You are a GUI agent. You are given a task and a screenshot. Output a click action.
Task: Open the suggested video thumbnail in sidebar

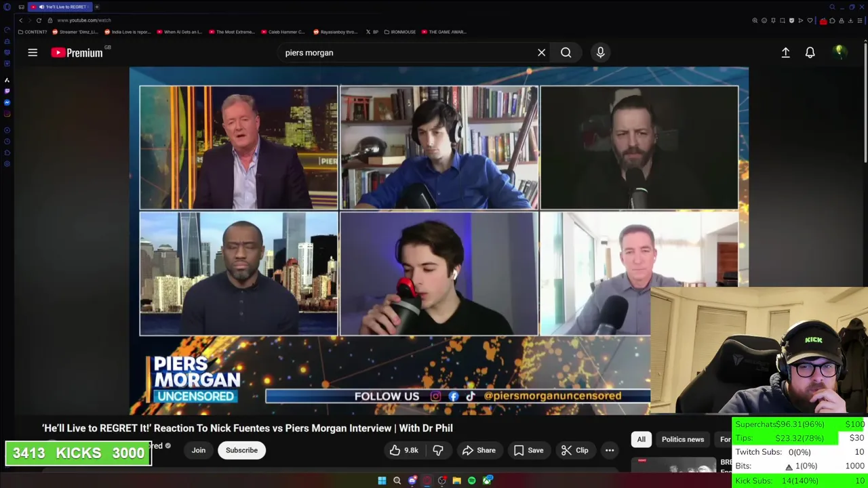tap(673, 464)
